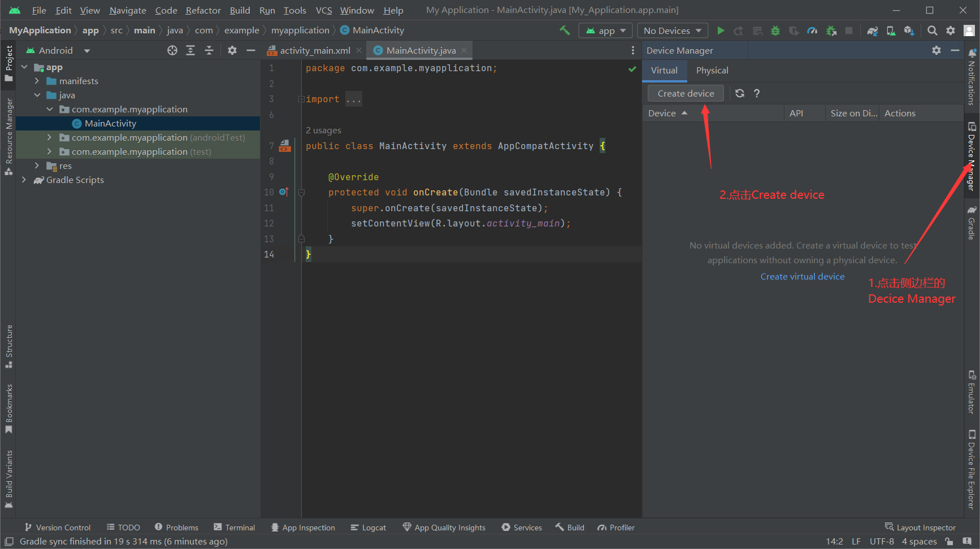Image resolution: width=980 pixels, height=549 pixels.
Task: Open the Android project view dropdown
Action: pos(58,50)
